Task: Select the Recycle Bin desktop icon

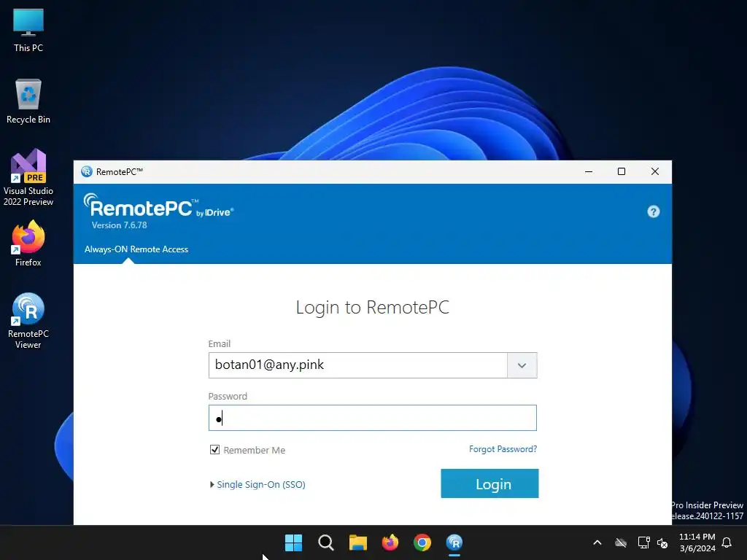Action: pos(28,101)
